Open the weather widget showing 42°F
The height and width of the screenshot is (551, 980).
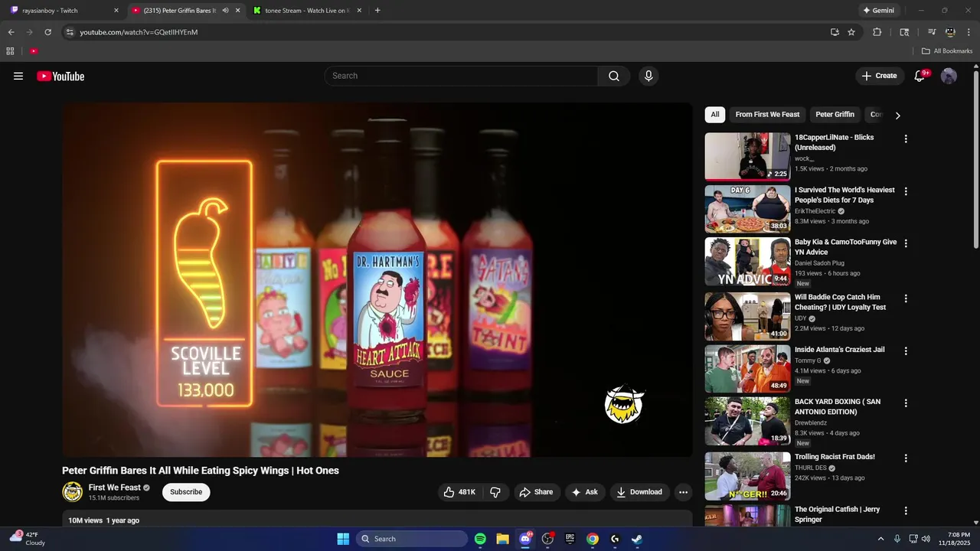(28, 539)
